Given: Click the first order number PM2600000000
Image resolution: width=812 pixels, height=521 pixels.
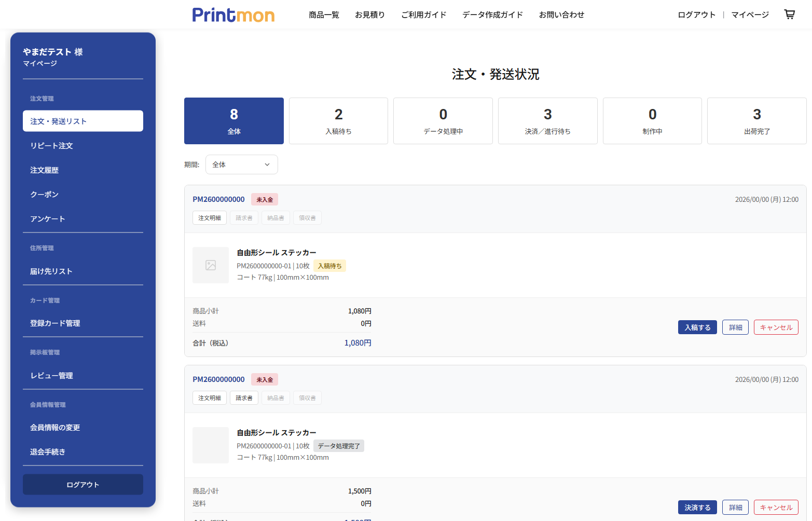Looking at the screenshot, I should pos(218,199).
